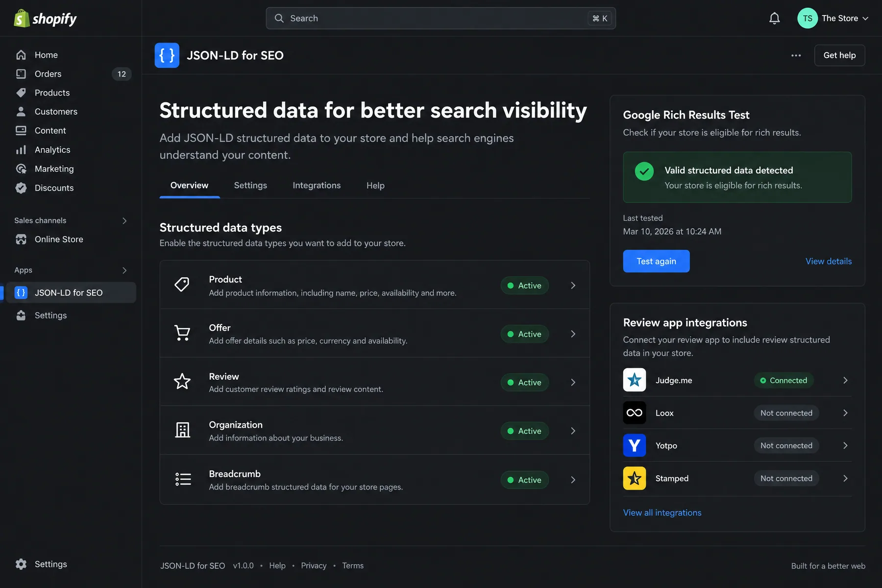Click the Analytics bar chart icon
This screenshot has width=882, height=588.
21,150
